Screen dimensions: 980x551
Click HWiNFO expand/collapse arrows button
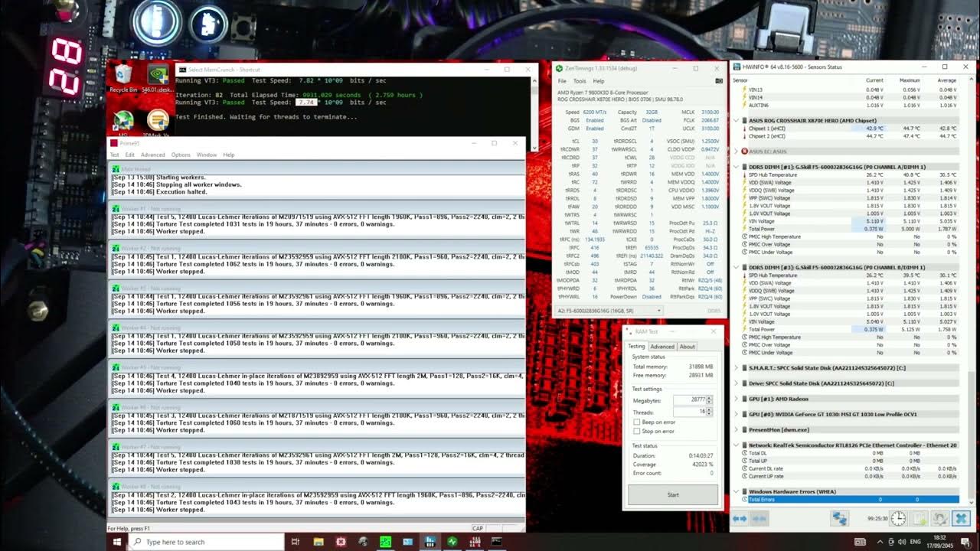(x=740, y=519)
